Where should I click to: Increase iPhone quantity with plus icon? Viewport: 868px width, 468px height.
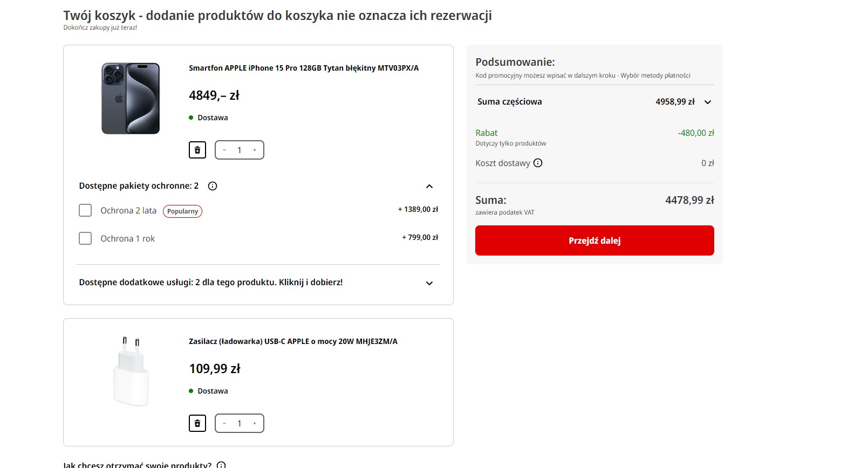pyautogui.click(x=255, y=150)
